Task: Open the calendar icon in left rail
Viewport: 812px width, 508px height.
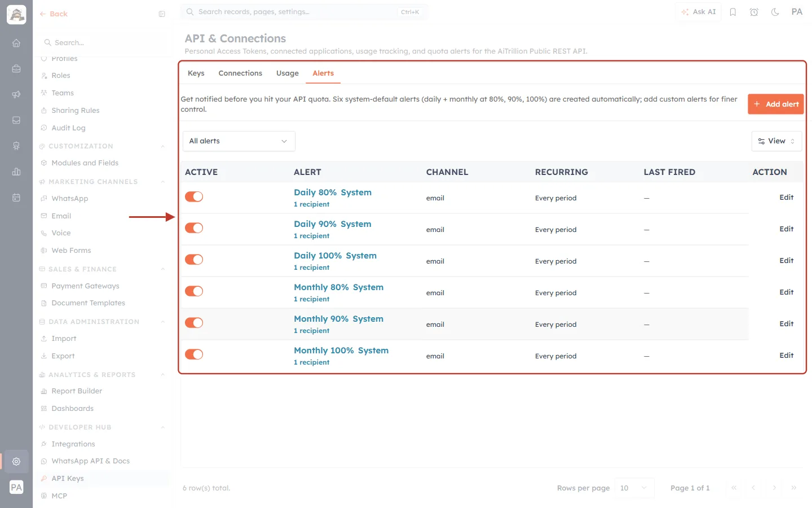Action: coord(16,198)
